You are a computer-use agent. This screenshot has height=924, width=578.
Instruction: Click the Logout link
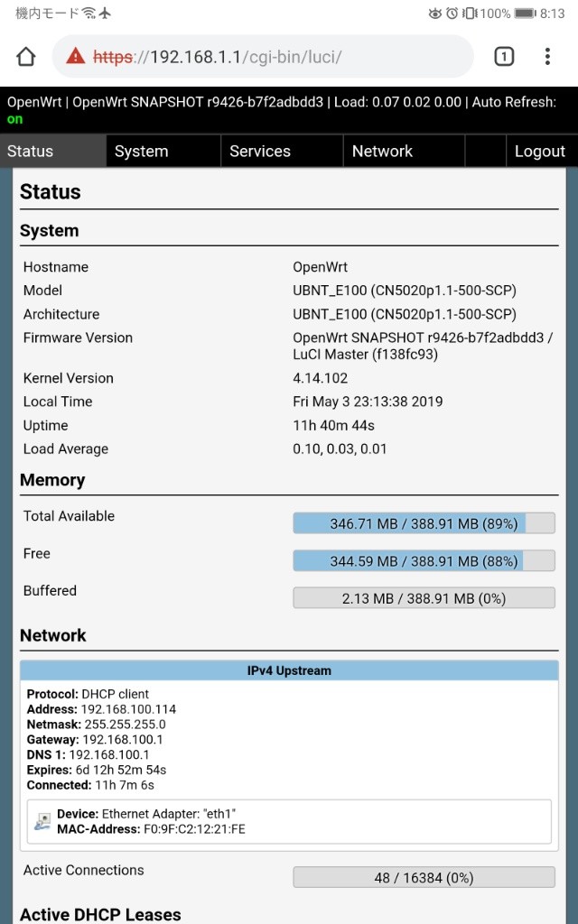[540, 151]
